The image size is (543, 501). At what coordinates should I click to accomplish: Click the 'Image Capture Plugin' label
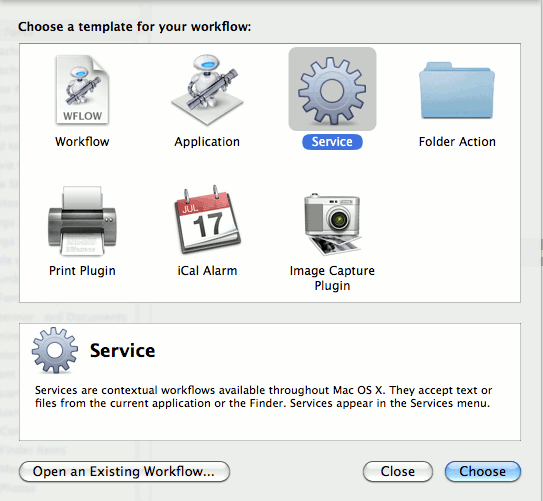[332, 278]
